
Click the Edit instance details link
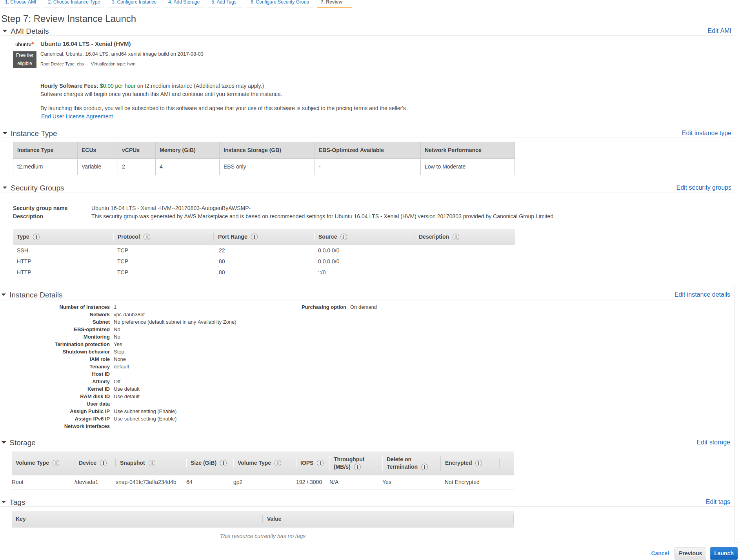702,295
